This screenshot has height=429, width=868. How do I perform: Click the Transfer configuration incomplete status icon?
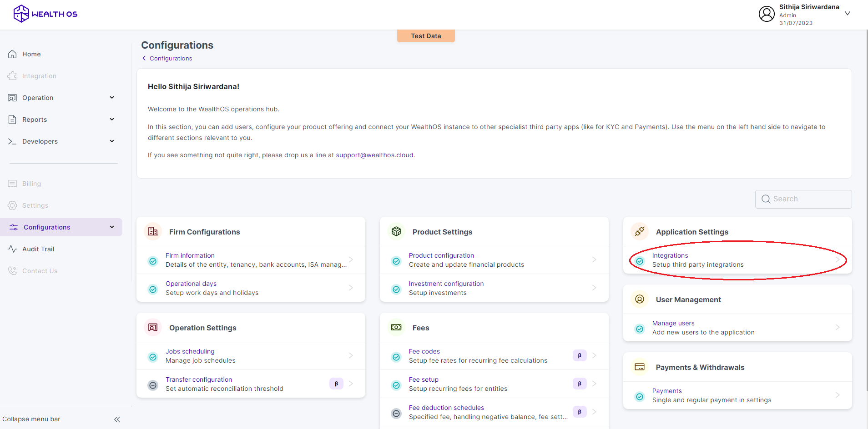153,385
